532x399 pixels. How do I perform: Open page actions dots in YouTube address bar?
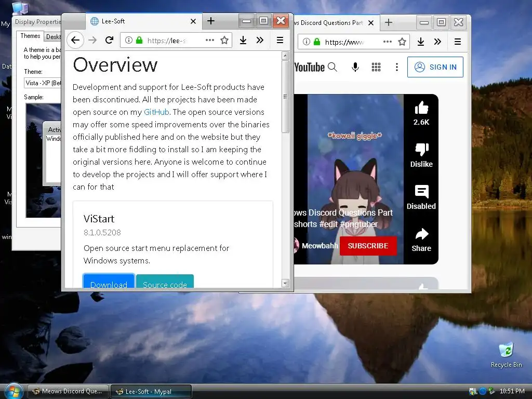(388, 42)
